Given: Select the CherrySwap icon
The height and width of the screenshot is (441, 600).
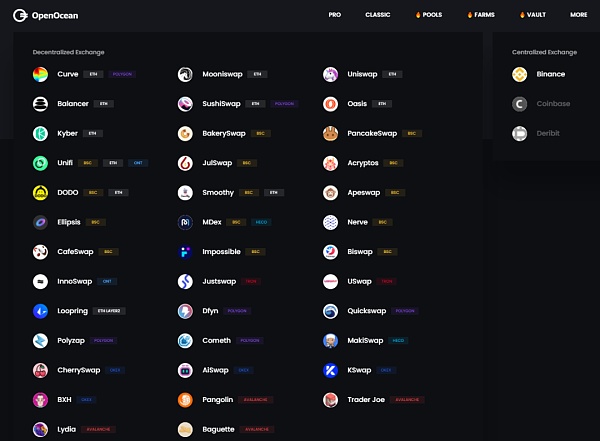Looking at the screenshot, I should pyautogui.click(x=40, y=370).
